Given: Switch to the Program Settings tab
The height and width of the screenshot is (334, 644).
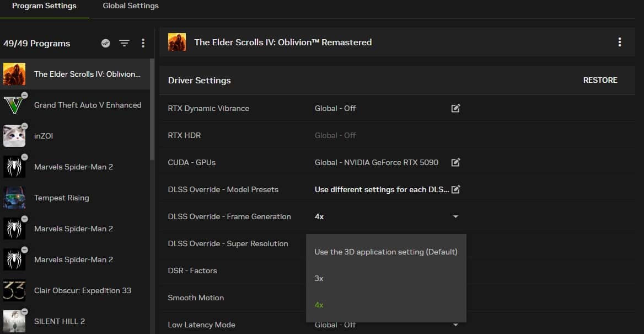Looking at the screenshot, I should click(44, 6).
